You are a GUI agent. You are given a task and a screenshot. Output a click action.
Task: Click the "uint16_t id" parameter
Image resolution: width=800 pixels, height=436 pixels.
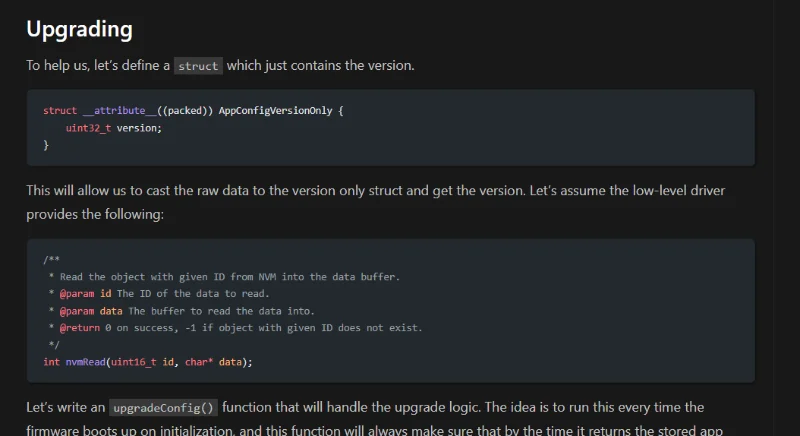pos(152,361)
